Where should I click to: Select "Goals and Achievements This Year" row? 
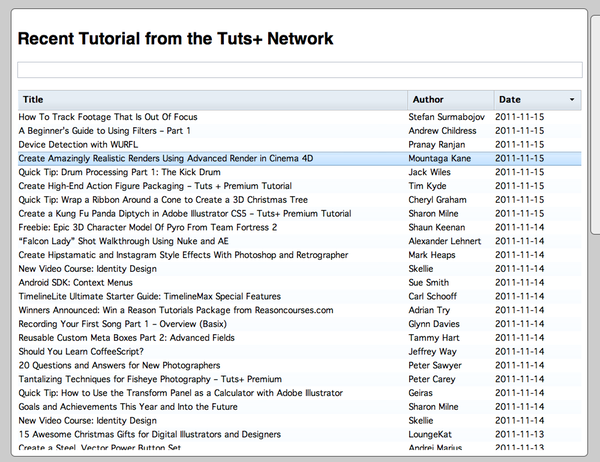300,406
